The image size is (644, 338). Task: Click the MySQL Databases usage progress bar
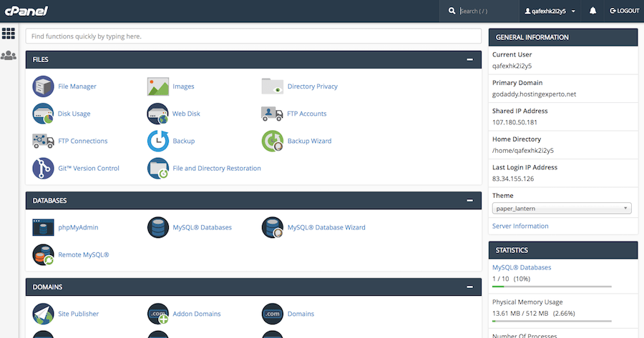point(552,287)
